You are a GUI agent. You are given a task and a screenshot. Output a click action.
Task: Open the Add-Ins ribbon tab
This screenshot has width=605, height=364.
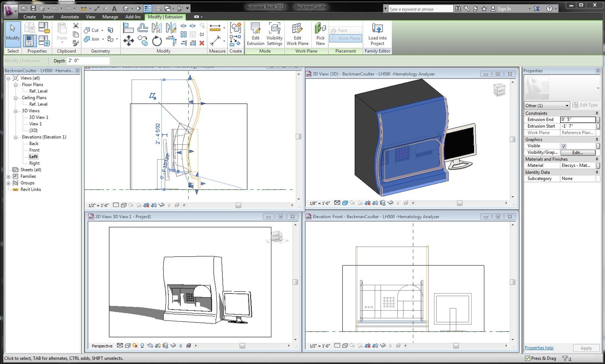tap(133, 17)
